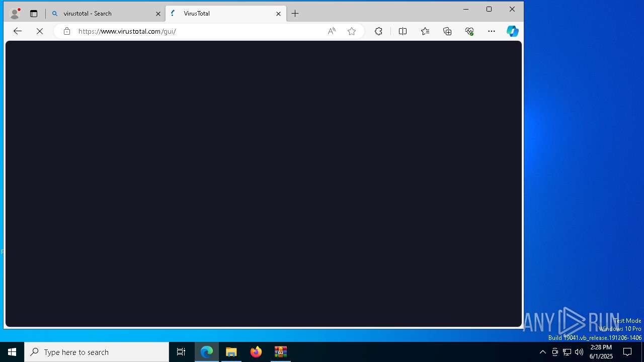Viewport: 644px width, 362px height.
Task: Open the Copilot sidebar
Action: click(x=513, y=31)
